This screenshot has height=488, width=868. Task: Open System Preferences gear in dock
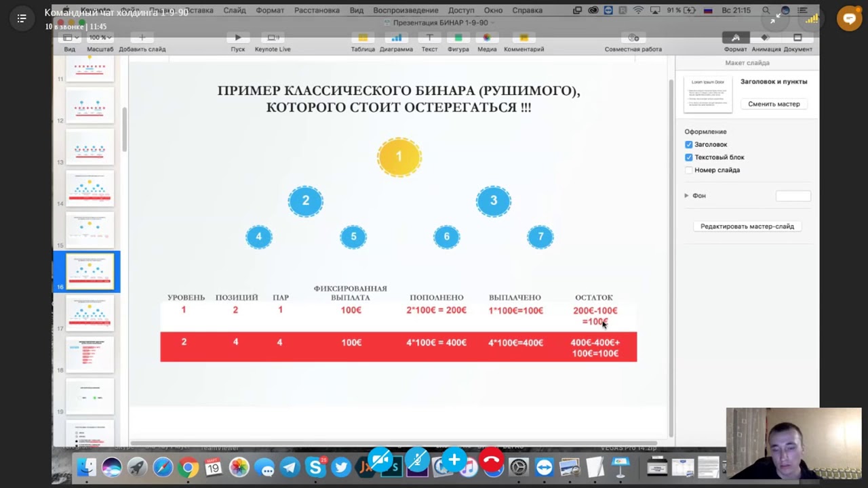click(x=519, y=467)
